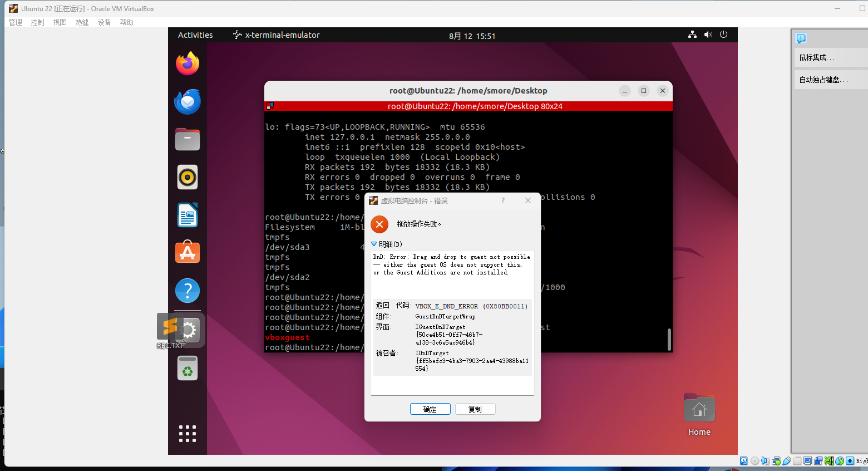This screenshot has height=471, width=868.
Task: Open the Ubuntu system power menu
Action: click(723, 35)
